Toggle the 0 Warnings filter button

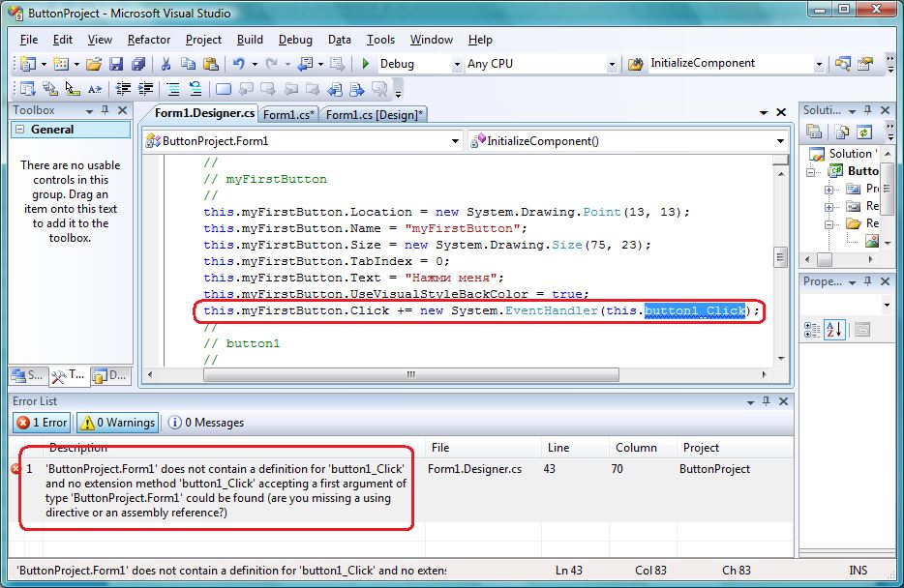pos(116,423)
